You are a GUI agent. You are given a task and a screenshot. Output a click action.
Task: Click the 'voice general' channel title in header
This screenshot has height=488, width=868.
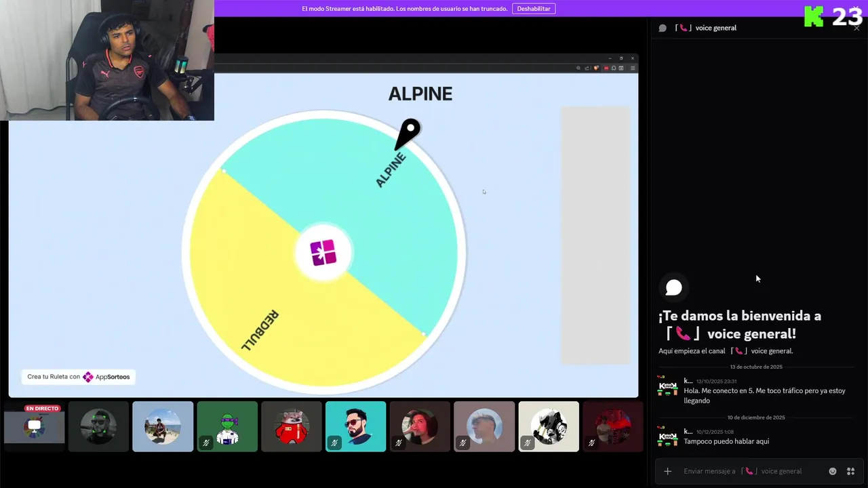point(715,28)
